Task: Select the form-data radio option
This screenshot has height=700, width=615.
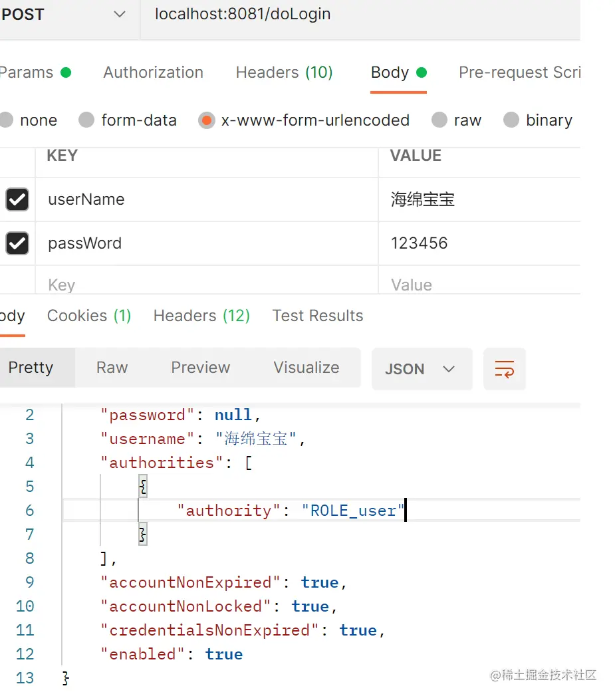Action: (86, 120)
